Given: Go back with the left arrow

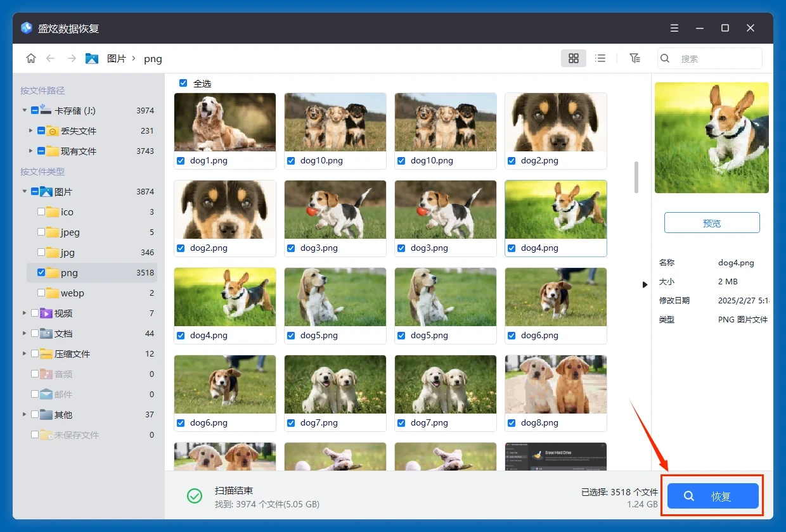Looking at the screenshot, I should 51,58.
